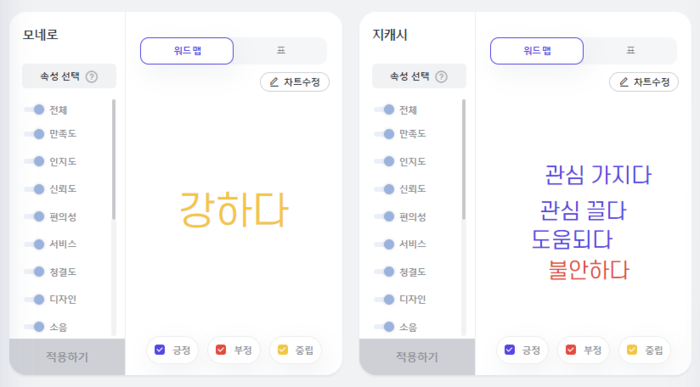Image resolution: width=700 pixels, height=387 pixels.
Task: Uncheck the 중립 checkbox under 모네로 word map
Action: [x=283, y=350]
